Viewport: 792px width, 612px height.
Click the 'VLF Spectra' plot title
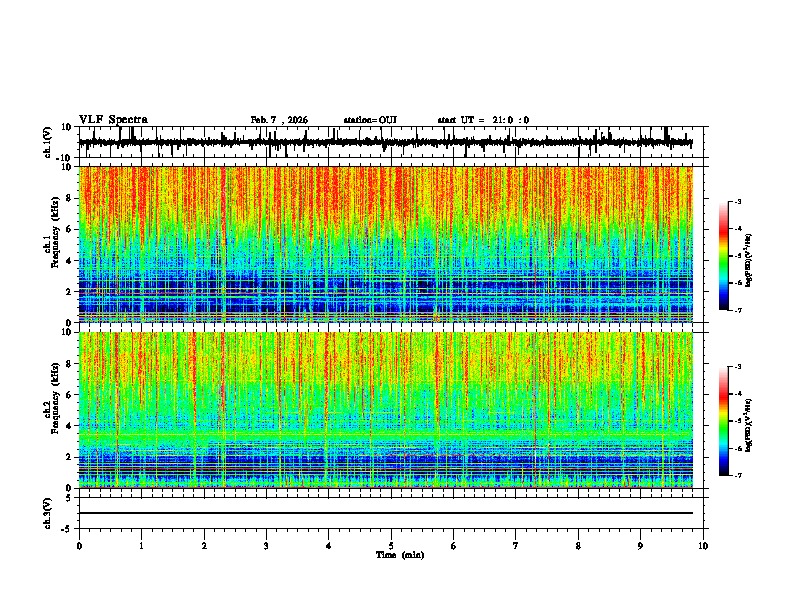point(113,120)
